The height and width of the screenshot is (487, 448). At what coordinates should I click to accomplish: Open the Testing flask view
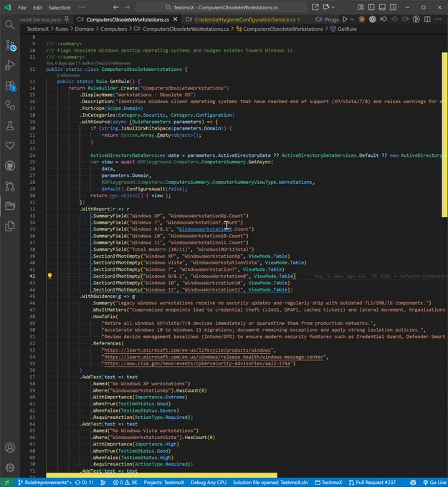(10, 125)
